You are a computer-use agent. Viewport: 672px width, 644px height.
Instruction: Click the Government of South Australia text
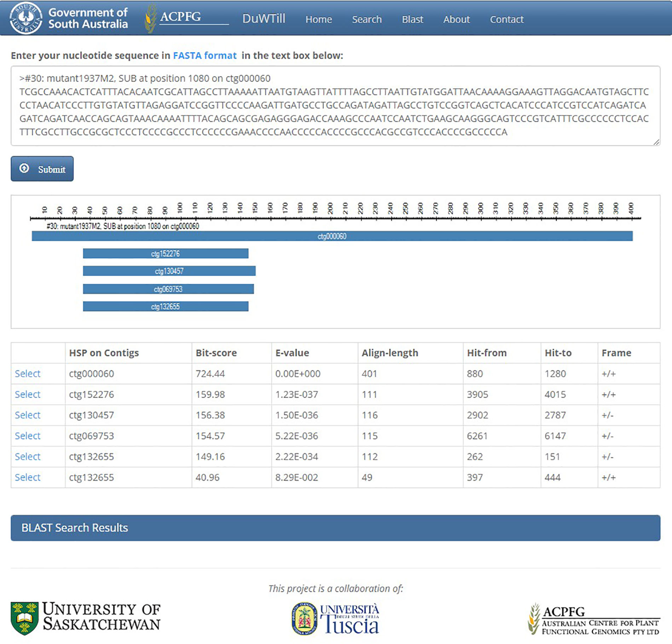(88, 18)
